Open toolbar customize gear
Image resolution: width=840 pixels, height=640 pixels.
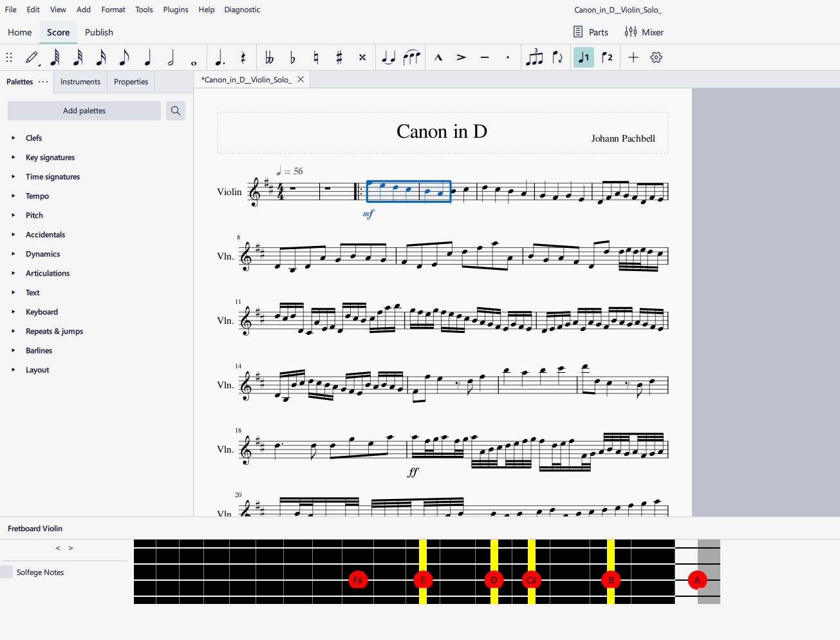[x=657, y=57]
